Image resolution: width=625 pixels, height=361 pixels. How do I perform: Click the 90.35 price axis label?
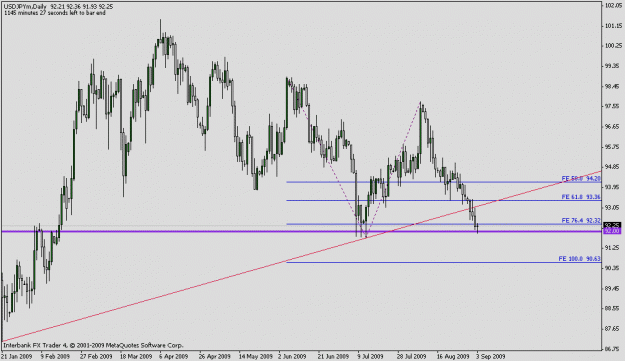[x=613, y=268]
